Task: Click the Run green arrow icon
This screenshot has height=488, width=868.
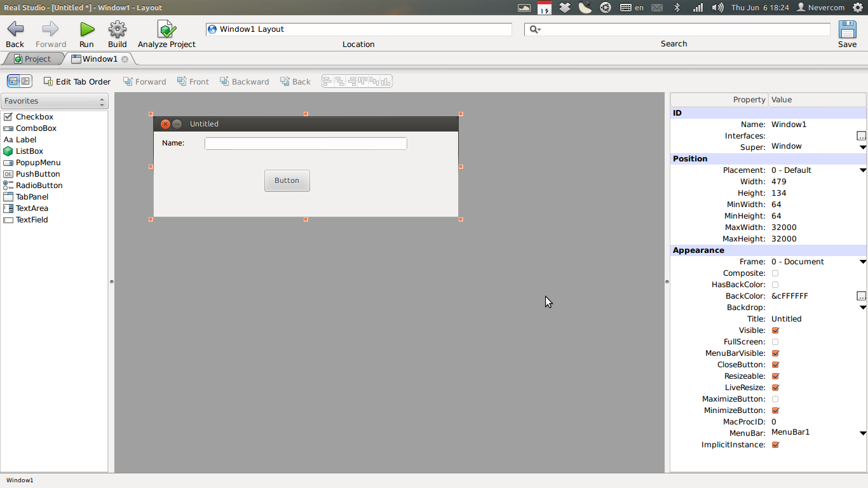Action: pos(86,29)
